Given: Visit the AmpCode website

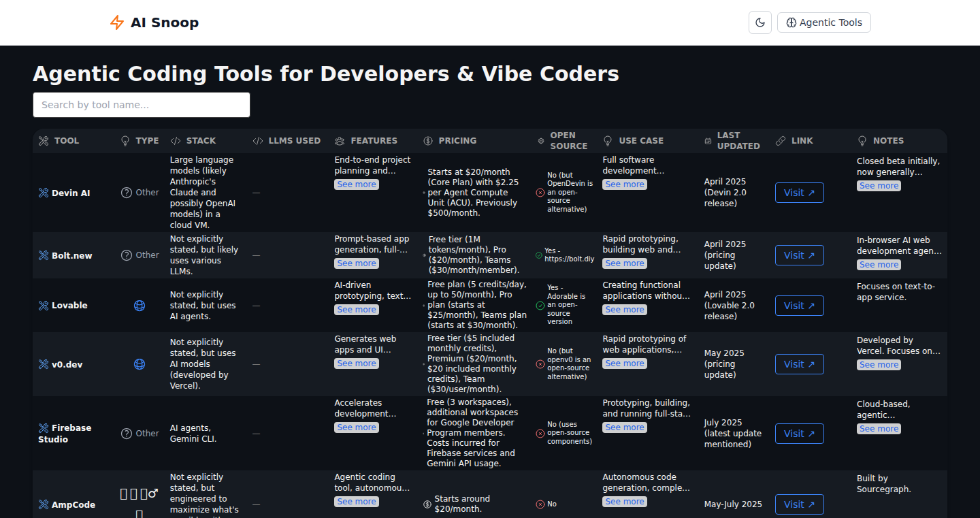Looking at the screenshot, I should coord(800,504).
